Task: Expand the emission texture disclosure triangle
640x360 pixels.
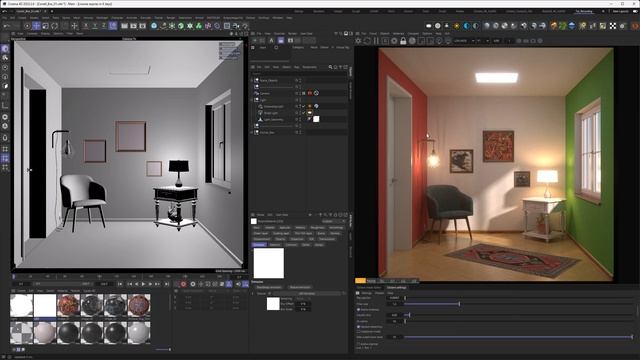Action: 253,293
